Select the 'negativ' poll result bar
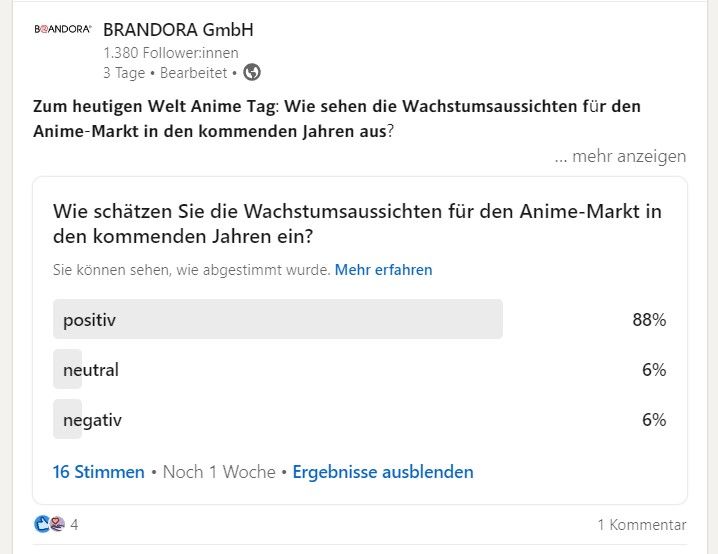Viewport: 718px width, 554px height. (x=92, y=420)
